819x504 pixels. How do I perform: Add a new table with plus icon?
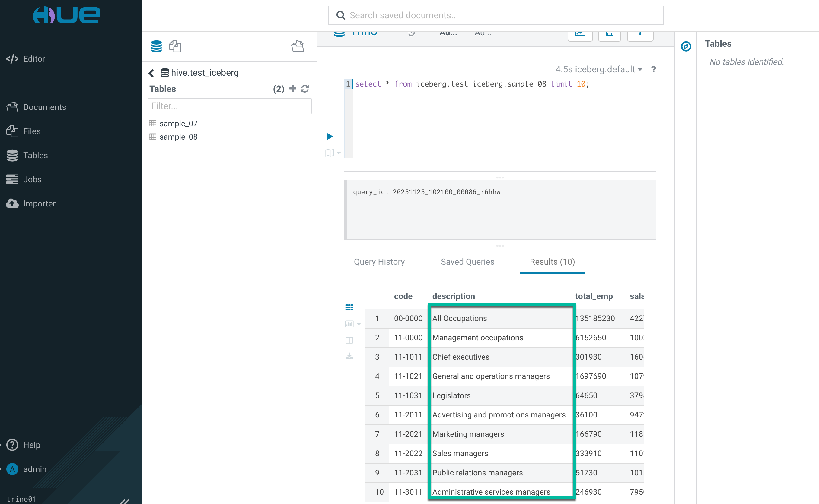293,89
